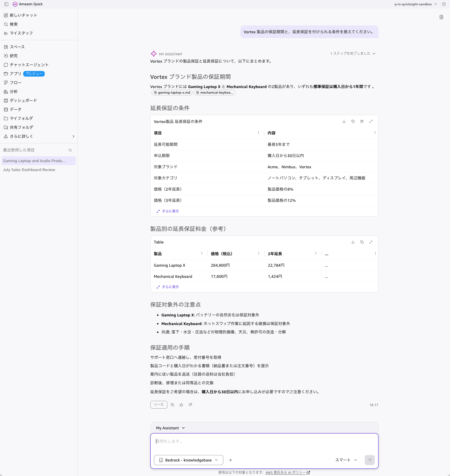The image size is (450, 476).
Task: Click the MY ASSISTANT star icon
Action: (154, 54)
